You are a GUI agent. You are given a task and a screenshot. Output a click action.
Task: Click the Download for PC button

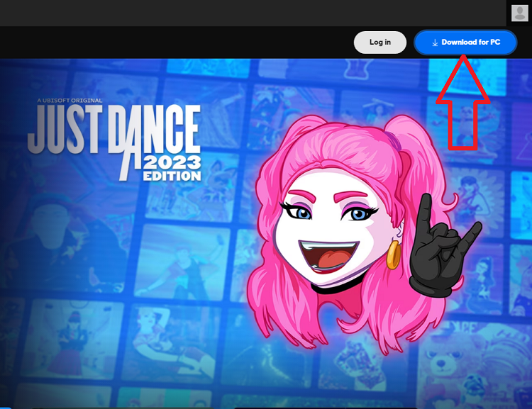465,43
